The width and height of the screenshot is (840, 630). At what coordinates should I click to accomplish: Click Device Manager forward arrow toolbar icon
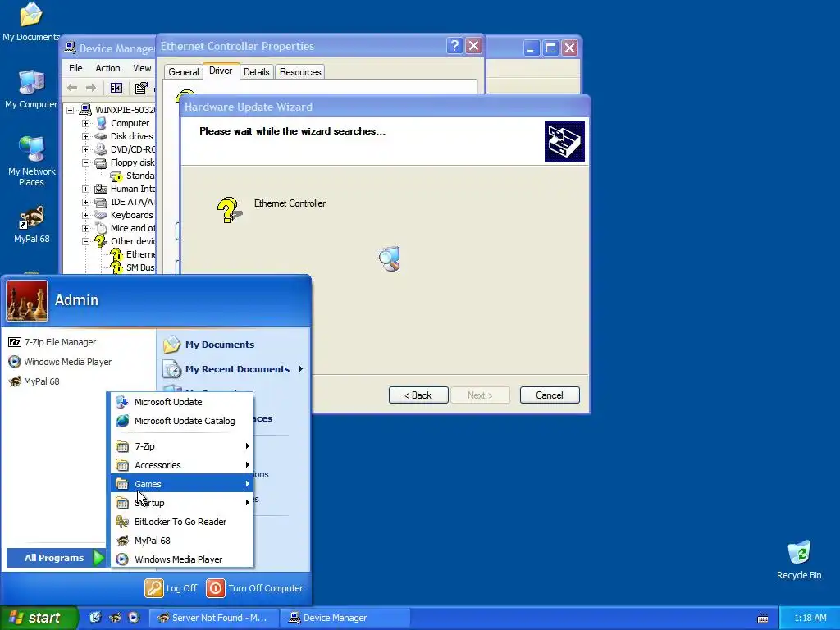[x=91, y=88]
